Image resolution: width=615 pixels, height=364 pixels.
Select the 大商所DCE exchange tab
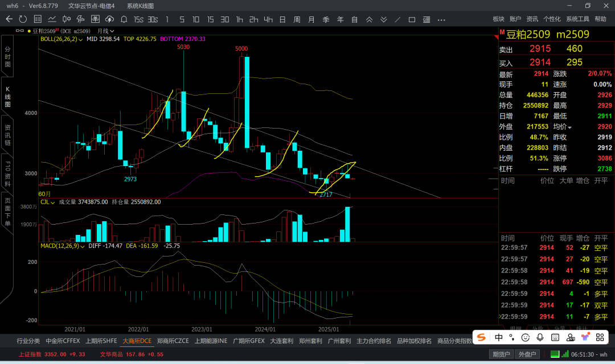click(x=137, y=341)
